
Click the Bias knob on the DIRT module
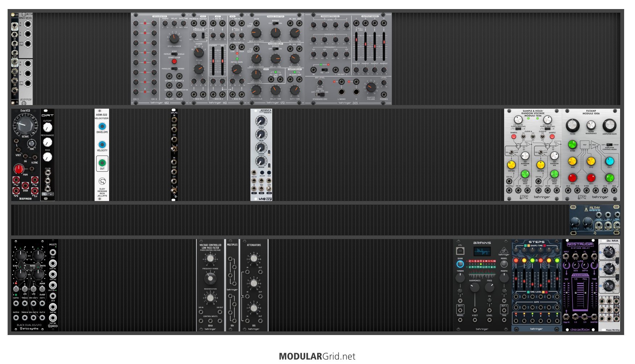47,157
